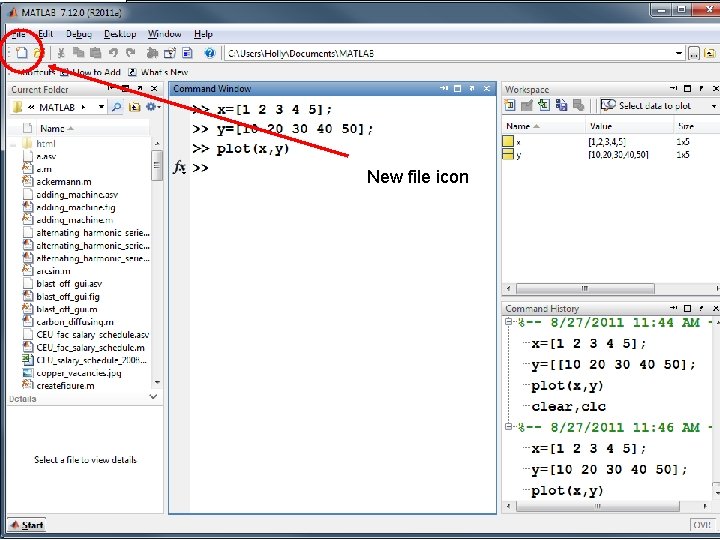Open the File menu
Screen dimensions: 720x540
coord(18,34)
